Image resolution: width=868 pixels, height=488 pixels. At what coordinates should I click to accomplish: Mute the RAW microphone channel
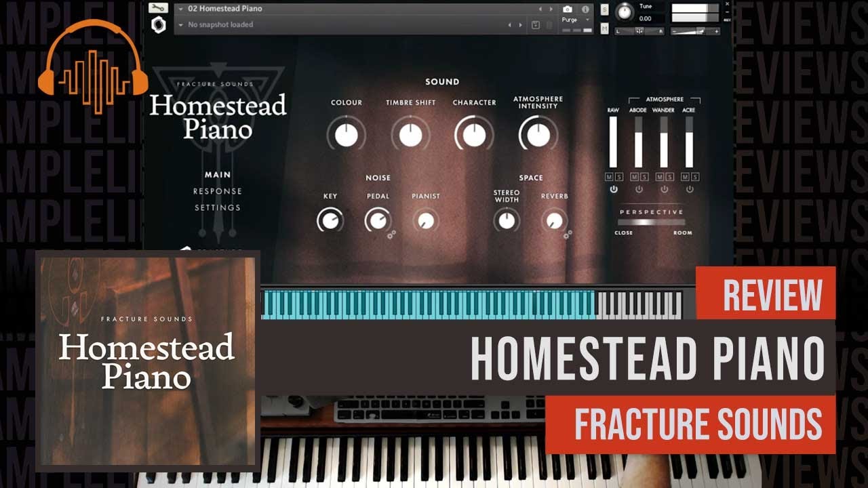click(610, 177)
